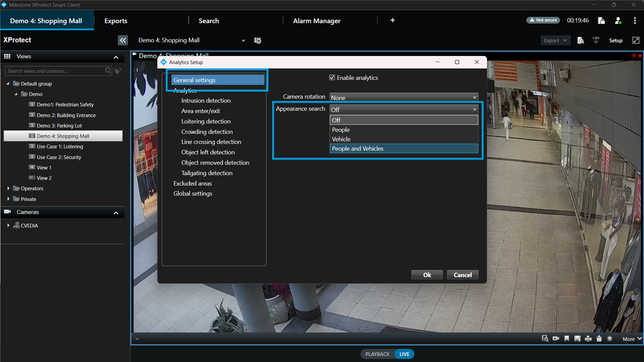This screenshot has width=644, height=362.
Task: Expand the More menu in camera toolbar
Action: (x=632, y=339)
